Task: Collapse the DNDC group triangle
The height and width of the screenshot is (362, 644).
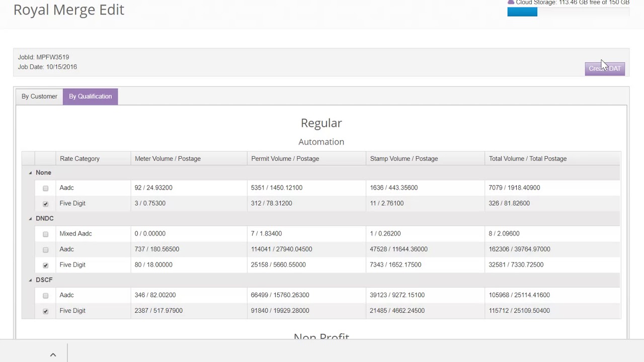Action: [x=30, y=219]
